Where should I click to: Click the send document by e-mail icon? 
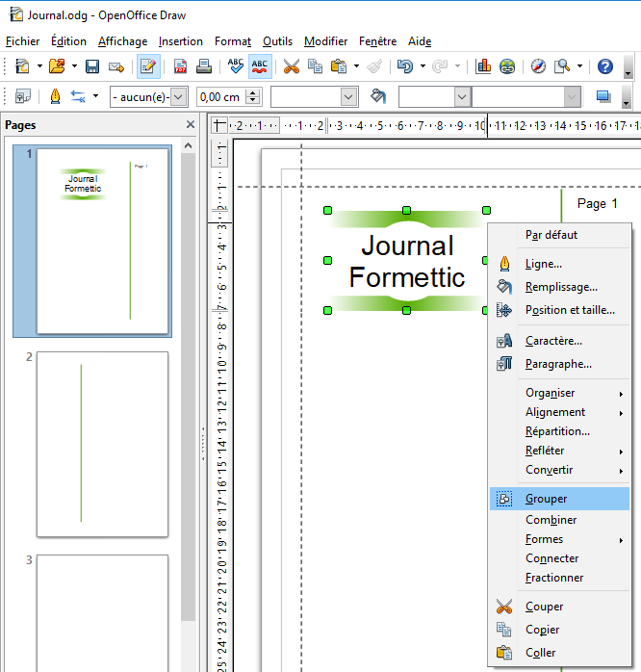click(116, 66)
